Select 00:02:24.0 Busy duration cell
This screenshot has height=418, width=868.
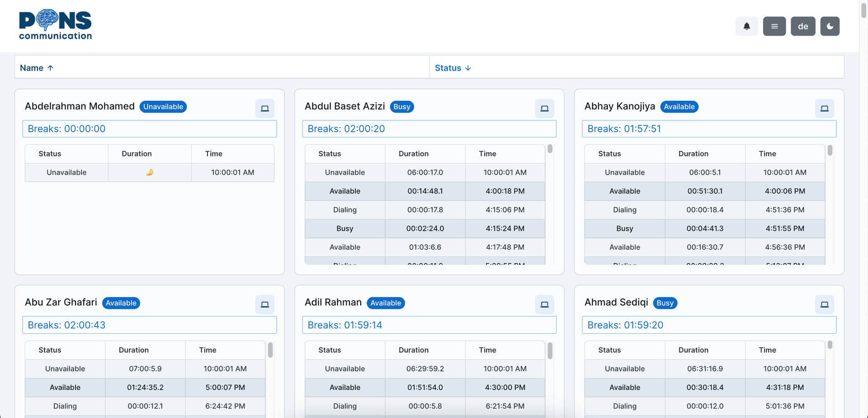(x=425, y=228)
